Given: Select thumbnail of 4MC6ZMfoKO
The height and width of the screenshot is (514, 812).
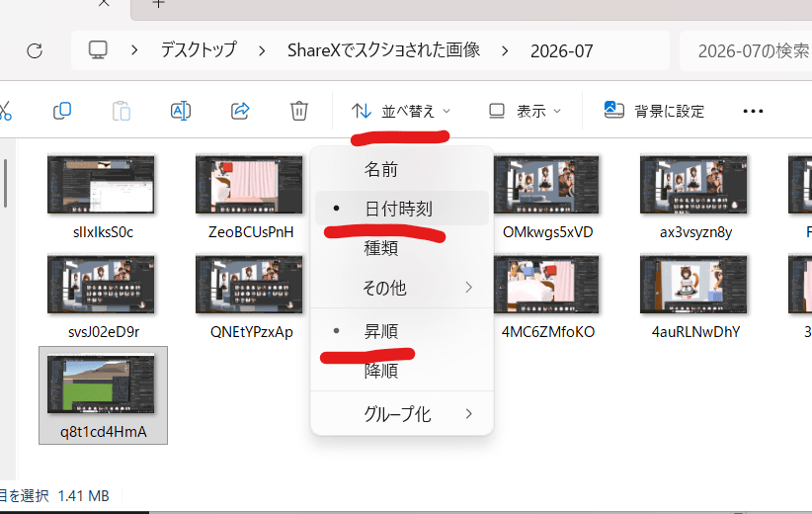Looking at the screenshot, I should 546,284.
